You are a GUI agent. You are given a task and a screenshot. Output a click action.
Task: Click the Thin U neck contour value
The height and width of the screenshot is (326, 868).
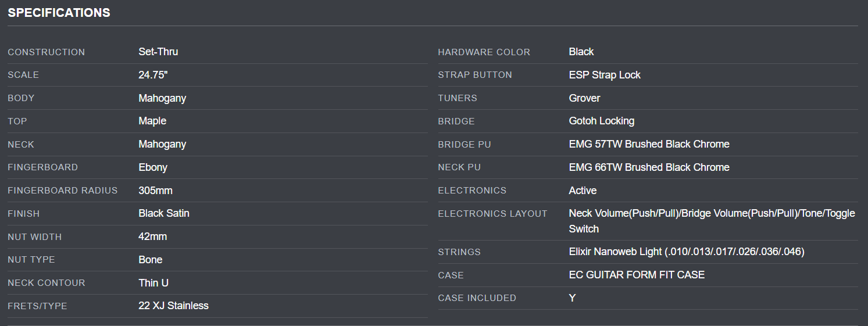[153, 283]
